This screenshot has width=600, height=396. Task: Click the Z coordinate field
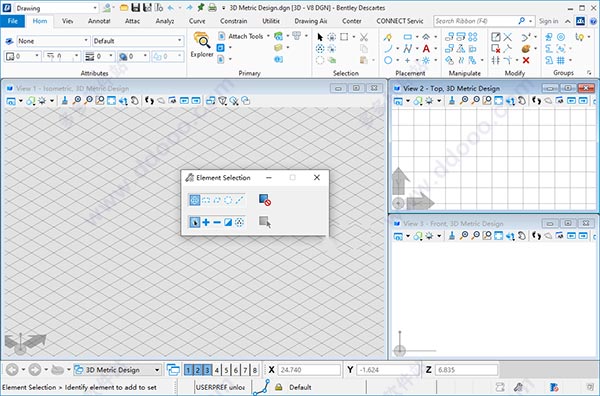(466, 370)
